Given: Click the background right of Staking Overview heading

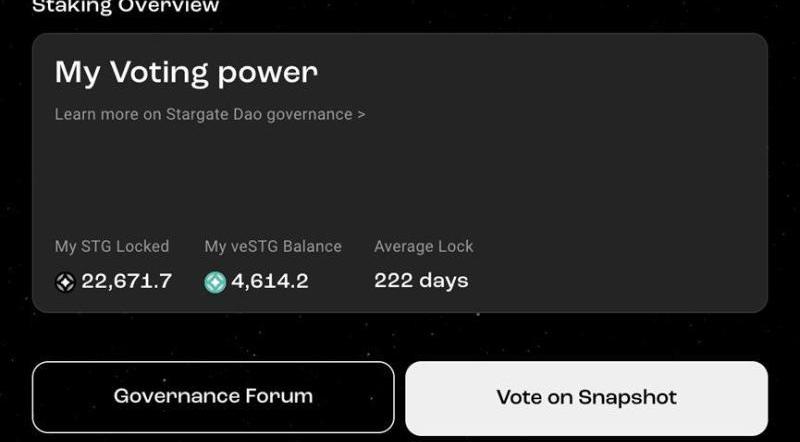Looking at the screenshot, I should point(500,8).
